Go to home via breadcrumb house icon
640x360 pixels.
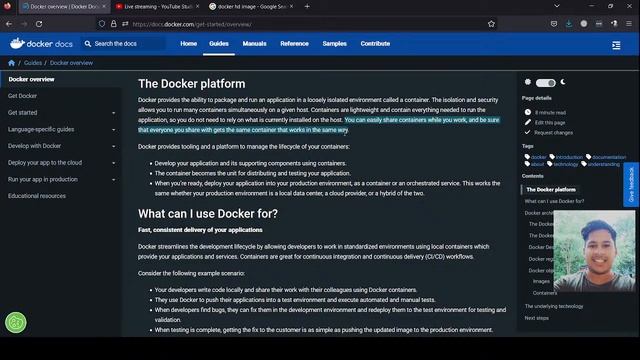pyautogui.click(x=11, y=63)
